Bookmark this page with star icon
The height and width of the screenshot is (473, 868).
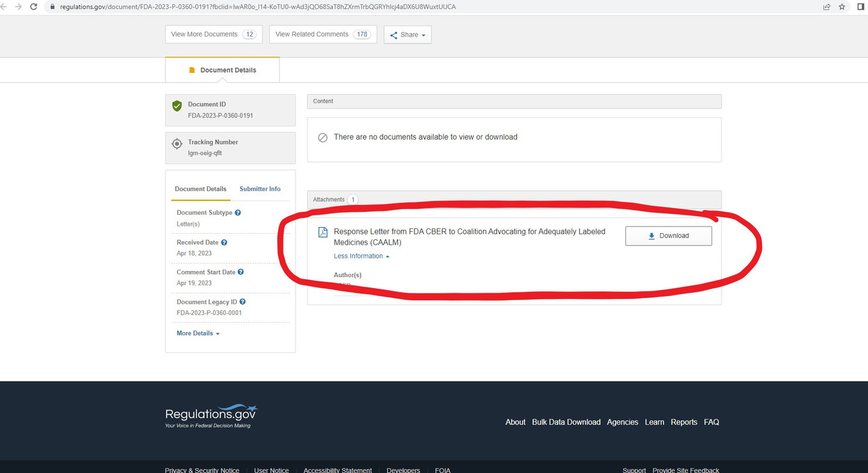point(842,7)
